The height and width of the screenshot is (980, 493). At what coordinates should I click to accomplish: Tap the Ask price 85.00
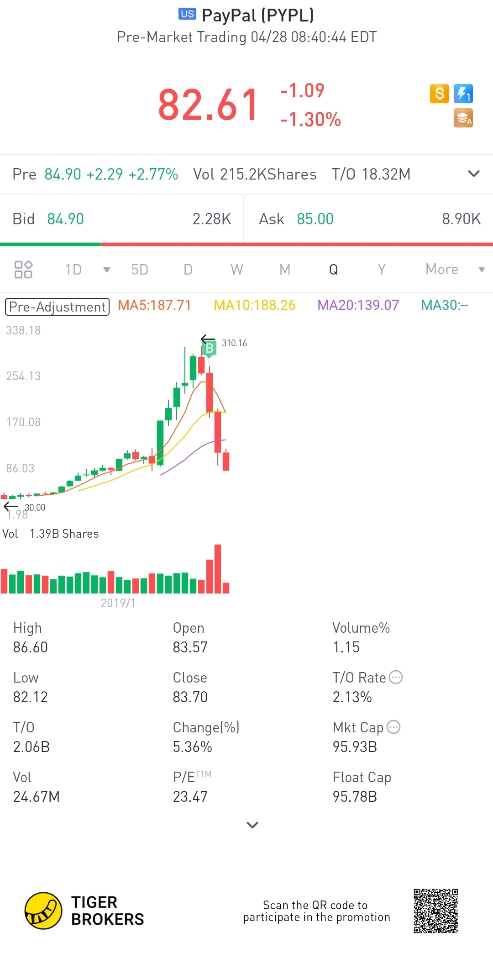click(x=315, y=219)
